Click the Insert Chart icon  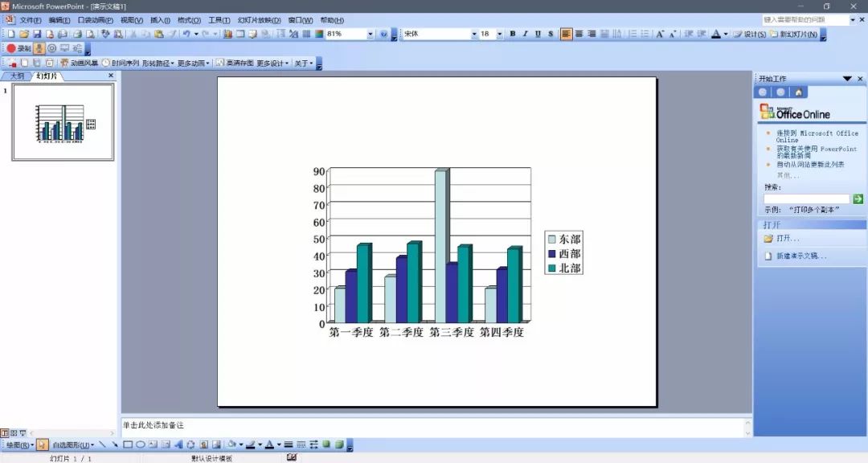[x=227, y=34]
